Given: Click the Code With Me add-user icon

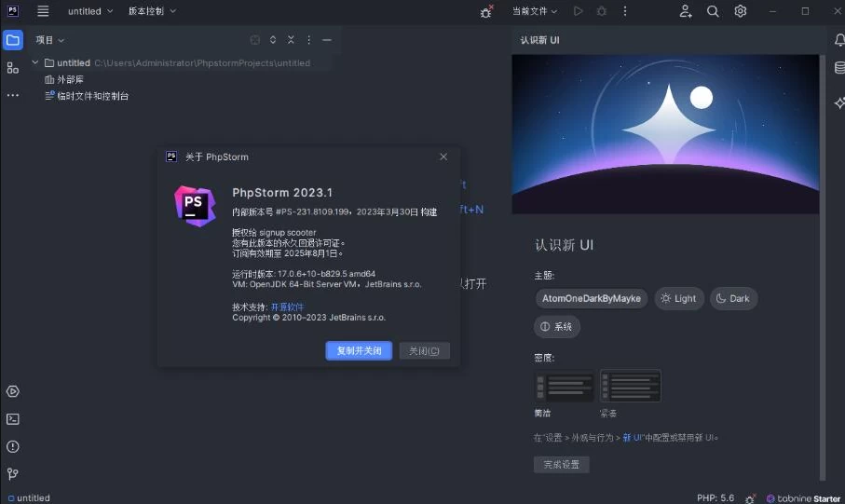Looking at the screenshot, I should pyautogui.click(x=686, y=11).
